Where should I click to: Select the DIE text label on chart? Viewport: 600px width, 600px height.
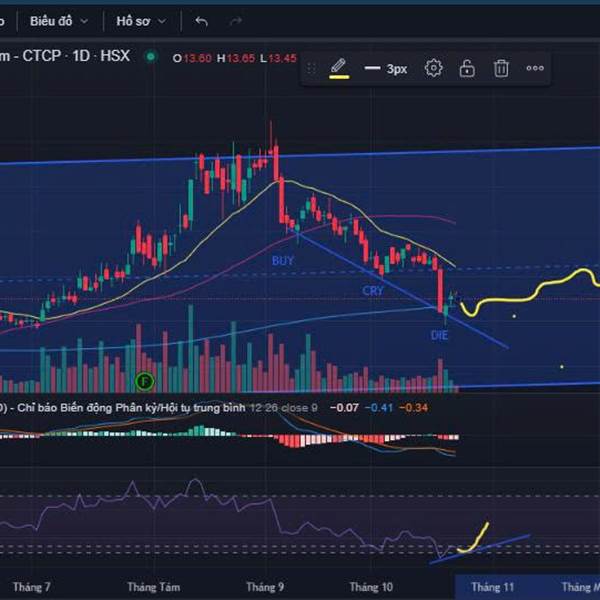(439, 336)
